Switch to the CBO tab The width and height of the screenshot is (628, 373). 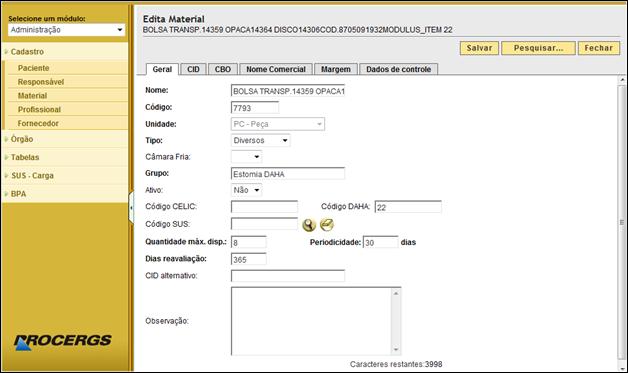click(223, 69)
